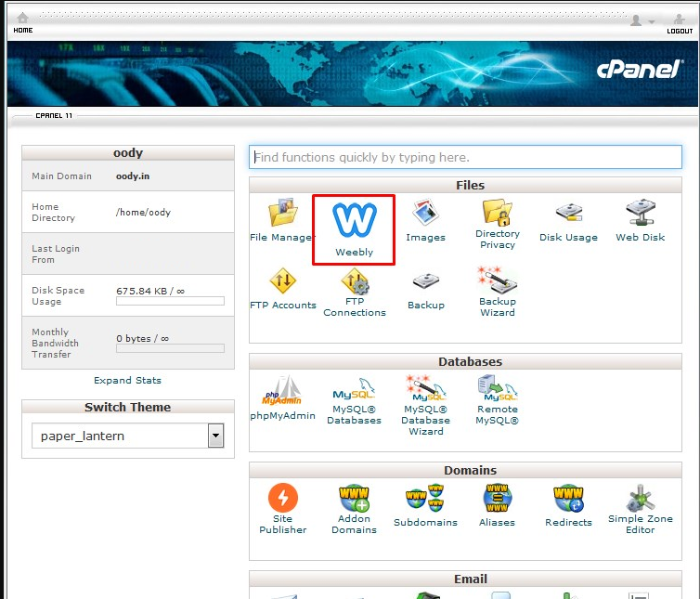The image size is (700, 599).
Task: Manage FTP Accounts
Action: click(282, 280)
